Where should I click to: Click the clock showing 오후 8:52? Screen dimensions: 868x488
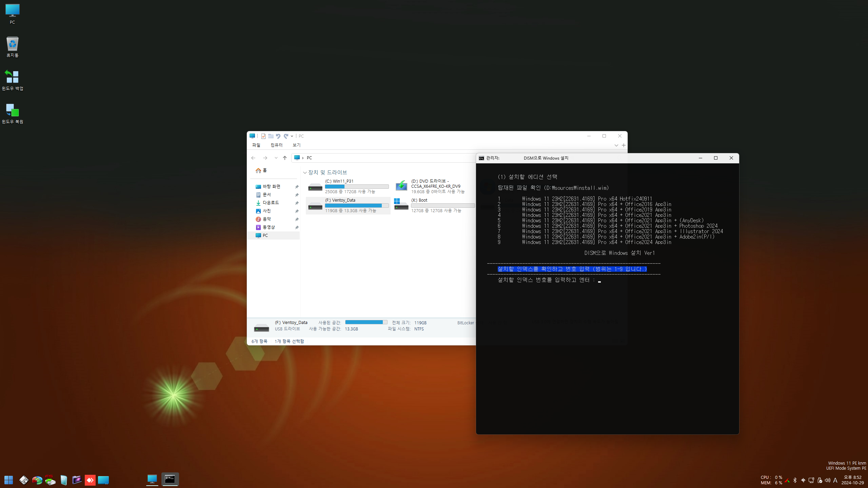(852, 477)
